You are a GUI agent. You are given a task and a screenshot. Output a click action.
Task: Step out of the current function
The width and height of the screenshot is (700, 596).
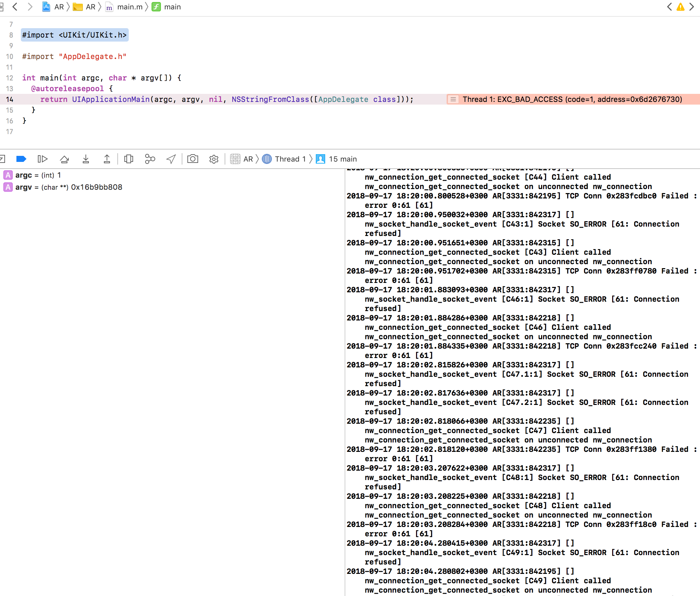click(107, 159)
